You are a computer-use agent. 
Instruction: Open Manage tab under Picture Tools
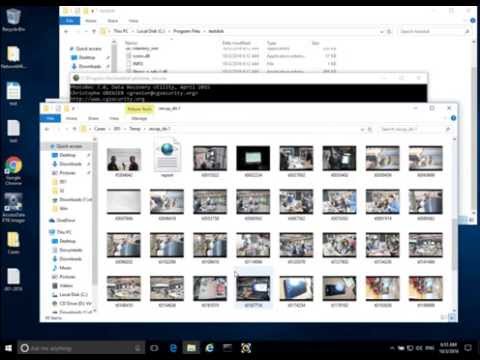[139, 118]
